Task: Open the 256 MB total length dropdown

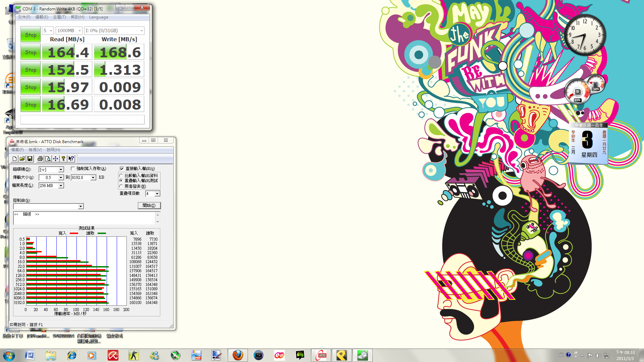Action: (61, 186)
